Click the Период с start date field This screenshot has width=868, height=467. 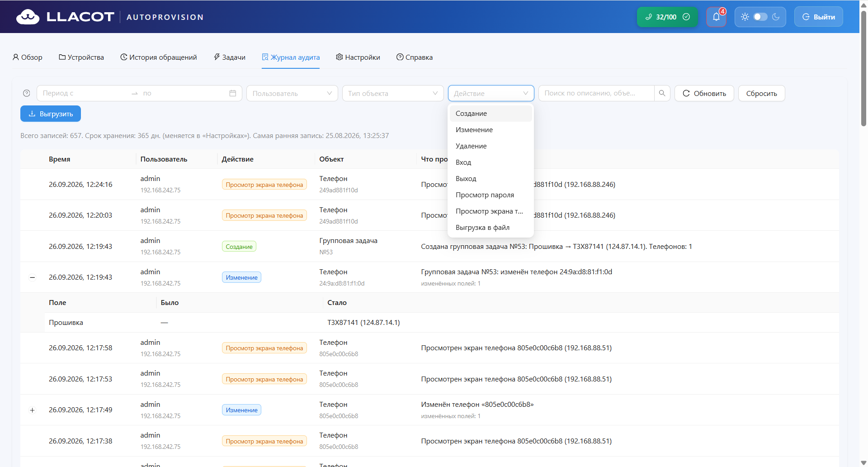coord(84,93)
